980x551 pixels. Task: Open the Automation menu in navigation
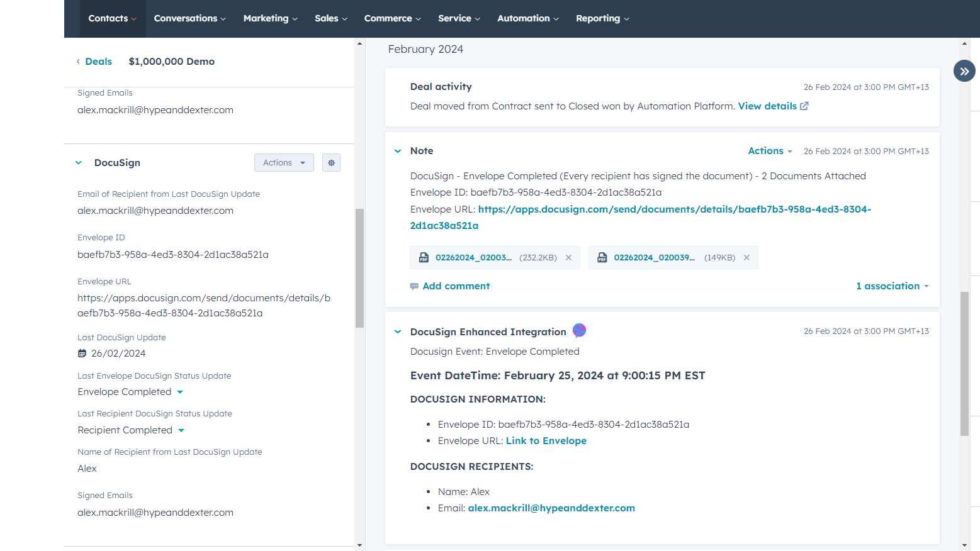[527, 18]
